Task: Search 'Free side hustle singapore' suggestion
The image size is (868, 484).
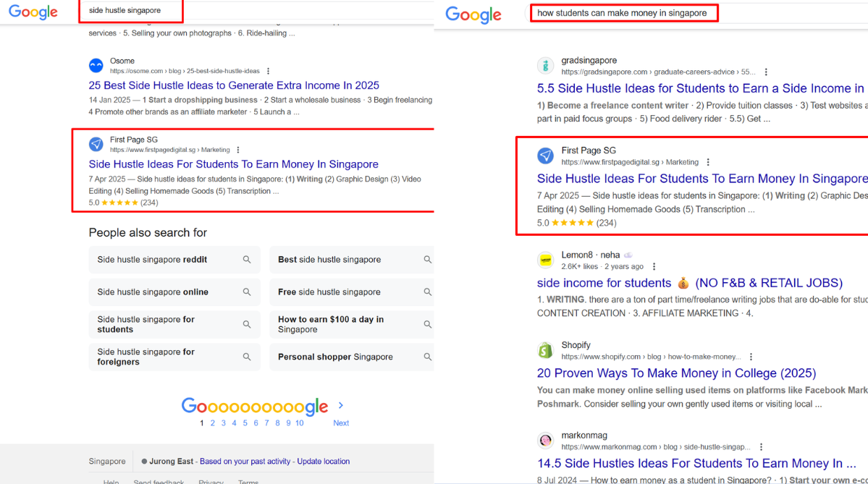Action: coord(352,292)
